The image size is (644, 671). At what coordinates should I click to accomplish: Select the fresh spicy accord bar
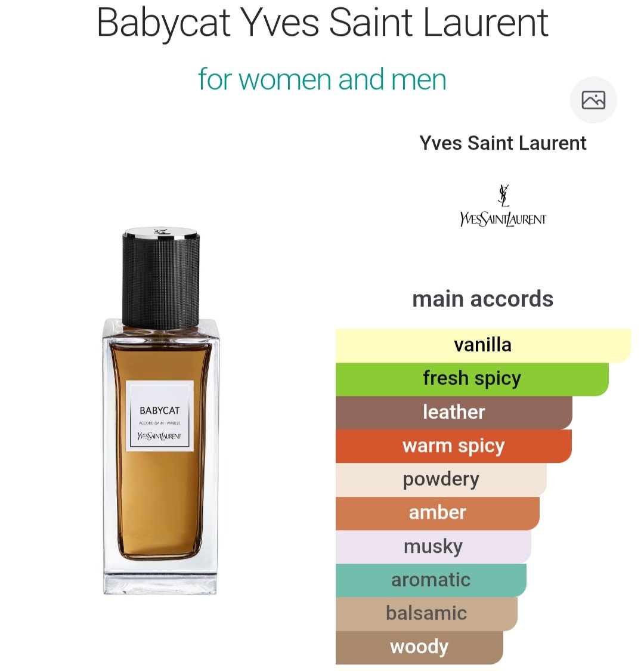tap(472, 379)
